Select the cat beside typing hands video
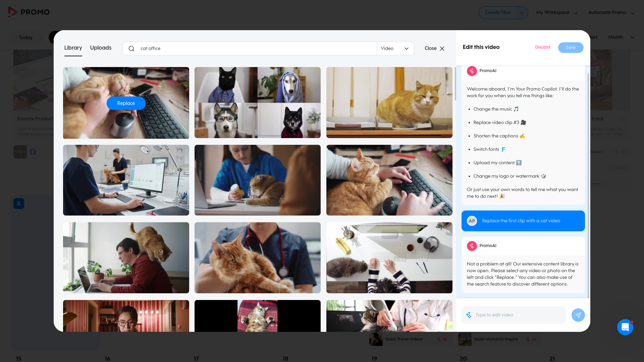The image size is (644, 362). coord(389,180)
